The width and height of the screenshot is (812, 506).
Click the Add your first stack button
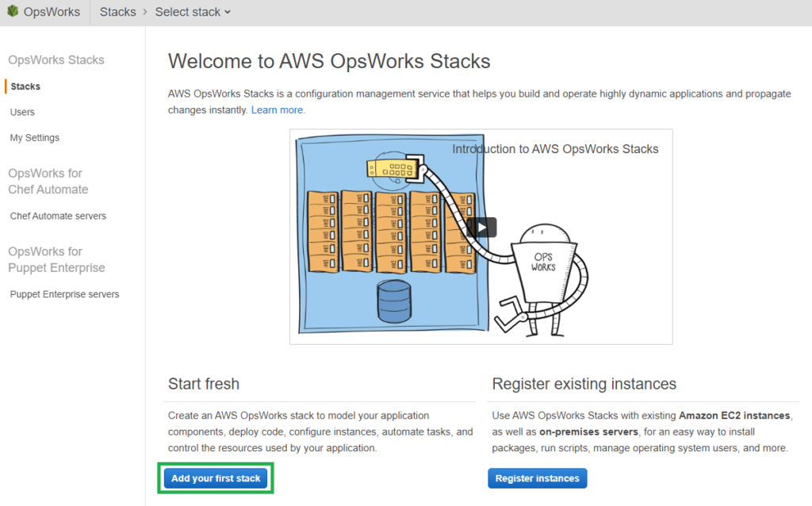(215, 477)
